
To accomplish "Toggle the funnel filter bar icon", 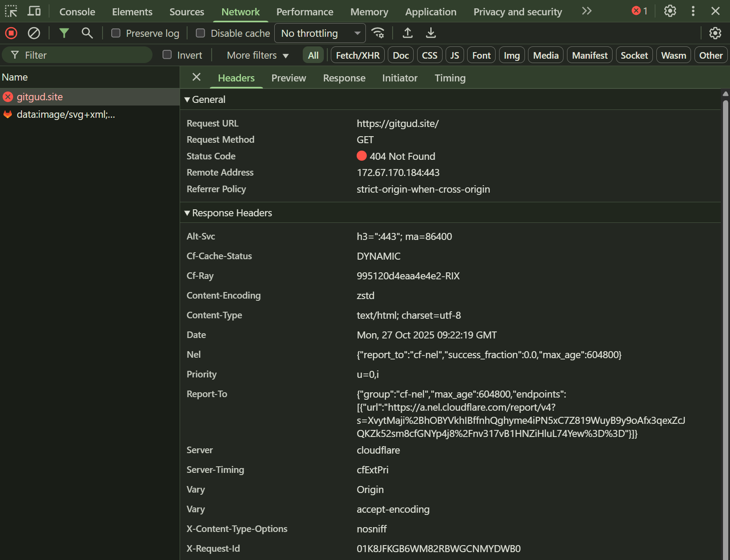I will [x=64, y=33].
